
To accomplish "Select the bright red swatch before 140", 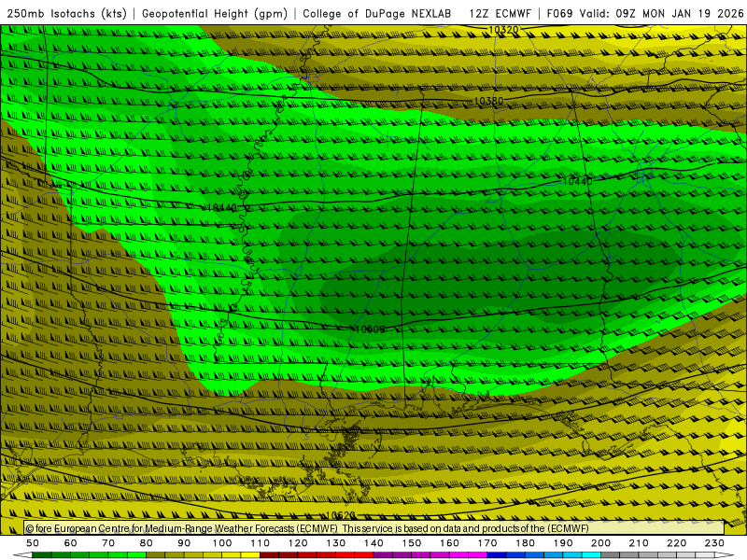I will tap(364, 555).
